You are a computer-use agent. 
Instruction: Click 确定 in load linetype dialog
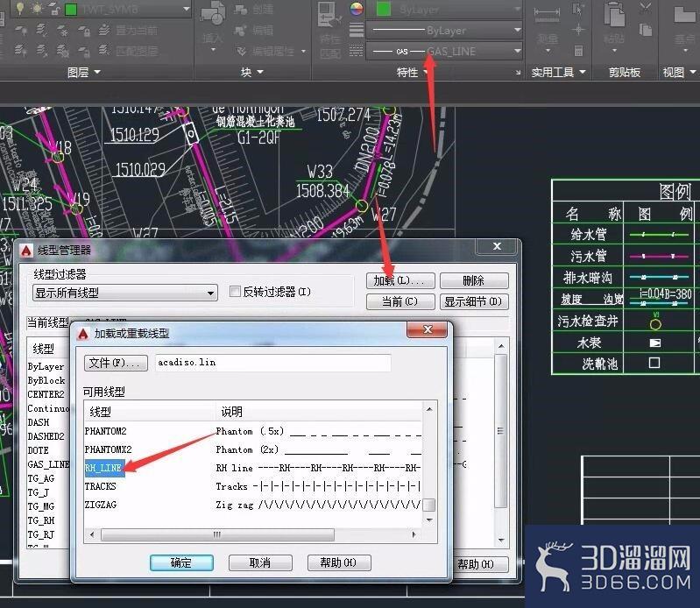(181, 563)
